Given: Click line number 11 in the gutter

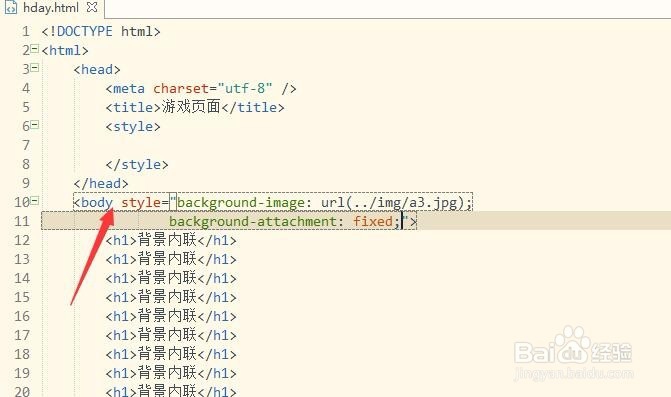Looking at the screenshot, I should click(x=22, y=222).
